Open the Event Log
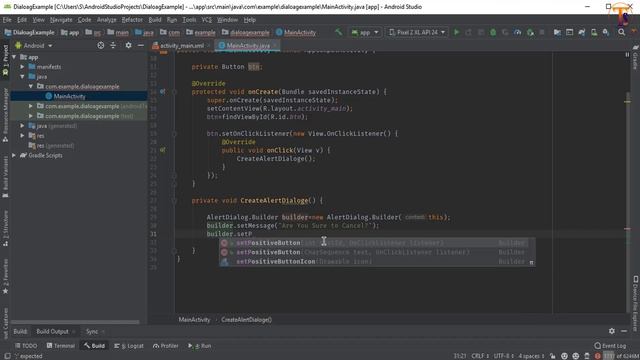 pos(610,346)
